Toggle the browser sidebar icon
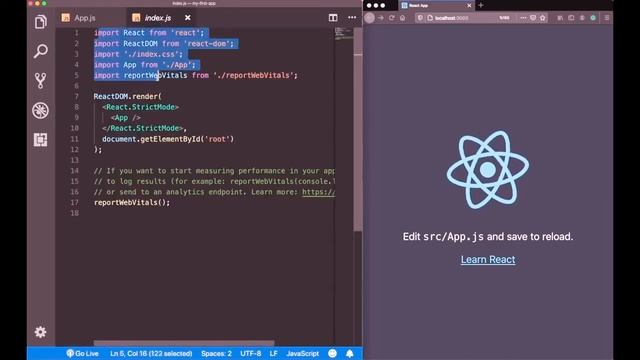 pyautogui.click(x=571, y=18)
